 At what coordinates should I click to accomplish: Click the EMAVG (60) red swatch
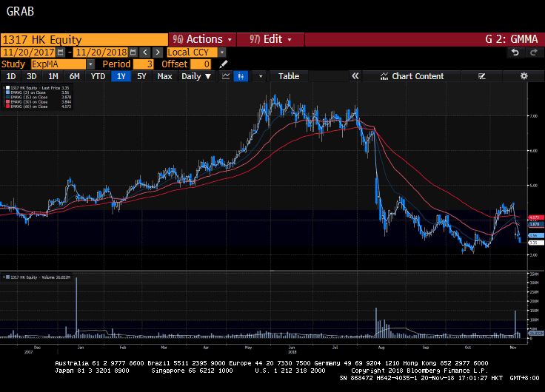pos(7,107)
